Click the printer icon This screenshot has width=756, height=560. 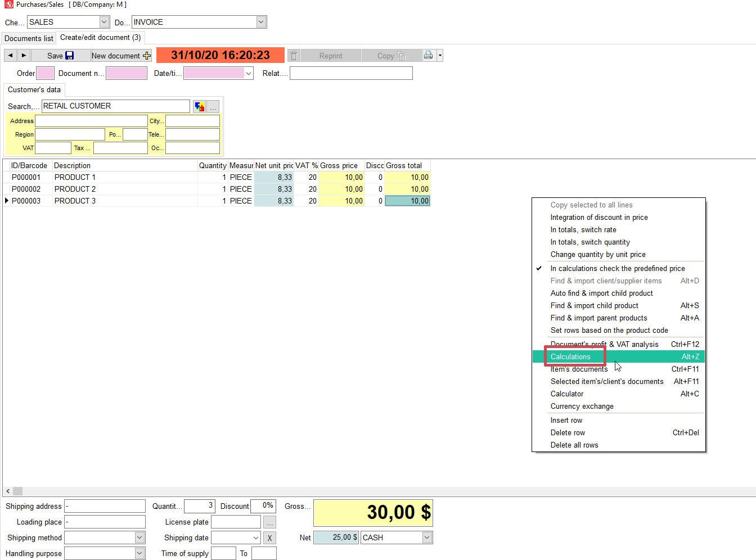[429, 55]
